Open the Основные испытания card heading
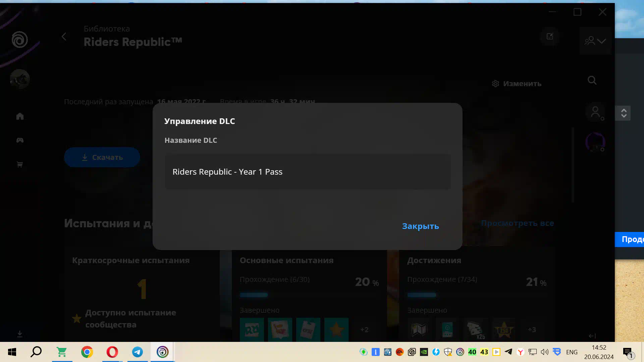Screen dimensions: 644x362 click(x=286, y=260)
